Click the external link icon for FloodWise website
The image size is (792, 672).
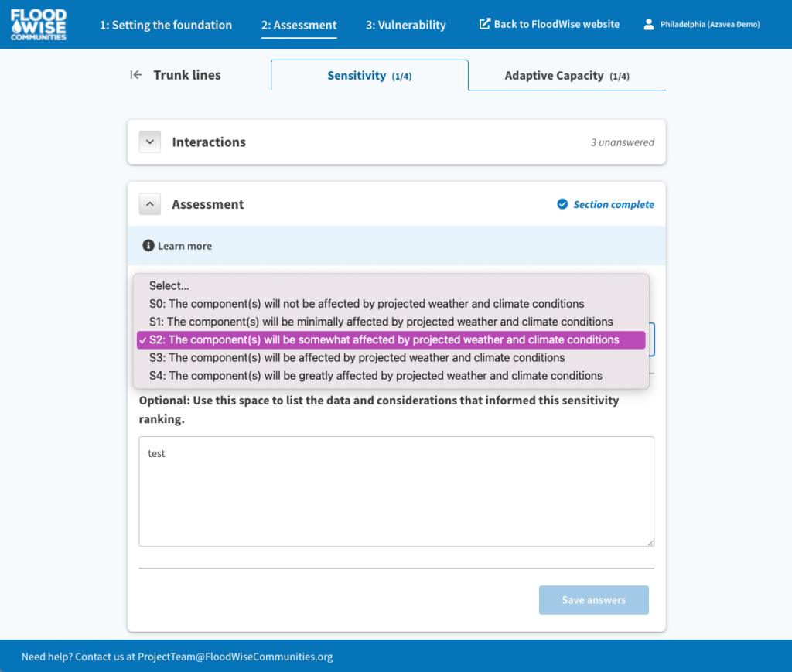(485, 24)
